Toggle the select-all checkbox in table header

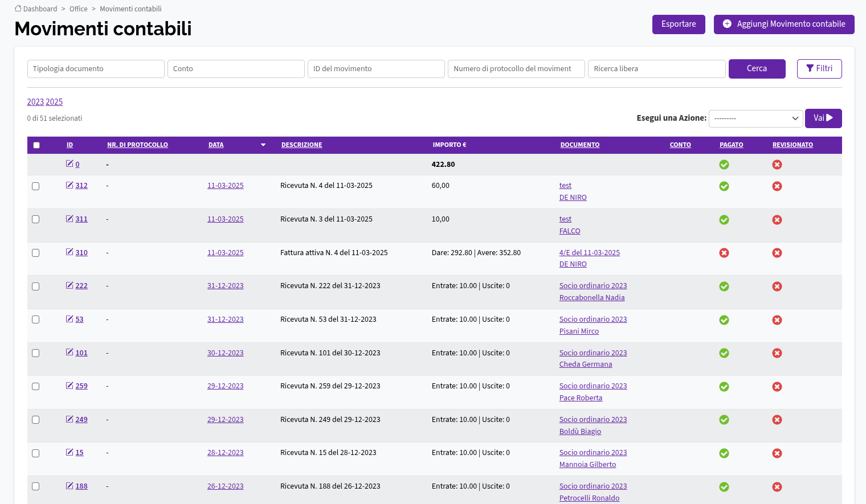pyautogui.click(x=36, y=145)
